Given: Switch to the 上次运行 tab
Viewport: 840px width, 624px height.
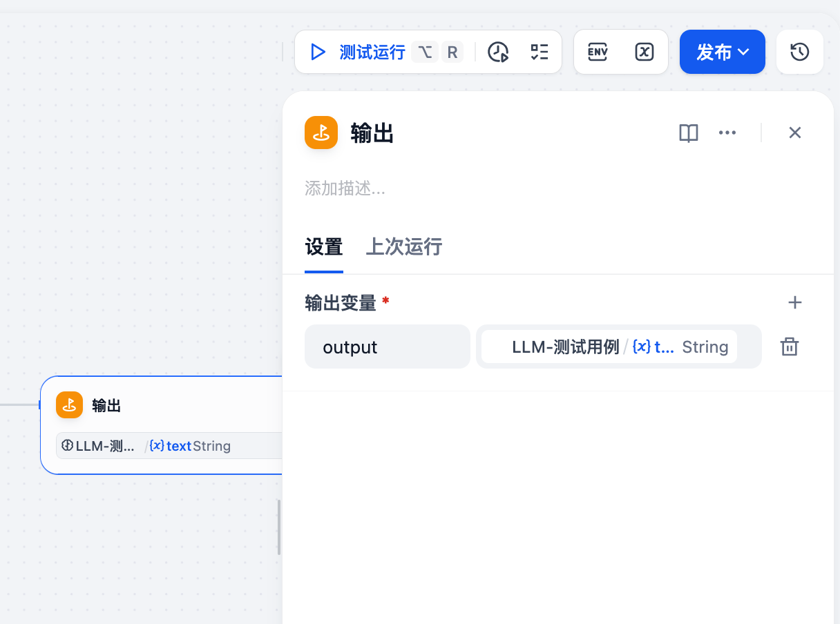Looking at the screenshot, I should point(403,246).
